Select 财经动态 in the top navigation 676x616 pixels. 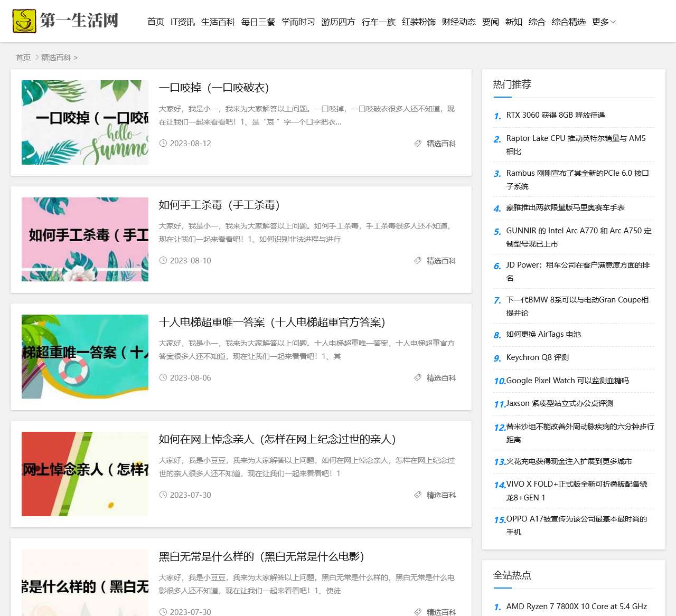pos(458,22)
